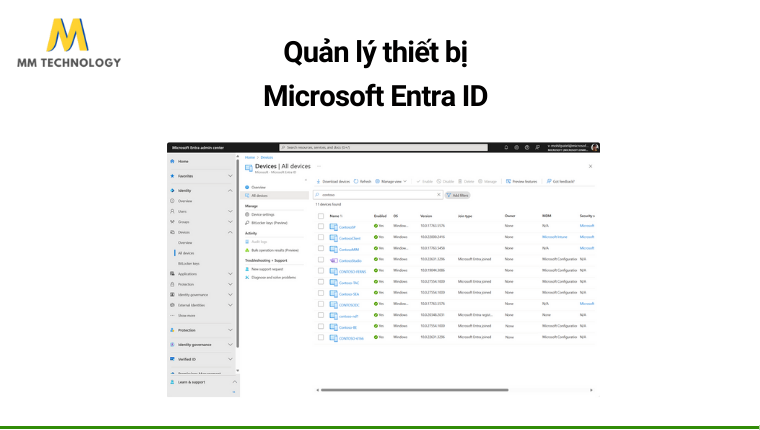Collapse the left navigation with the double chevron
The width and height of the screenshot is (760, 430).
point(234,392)
